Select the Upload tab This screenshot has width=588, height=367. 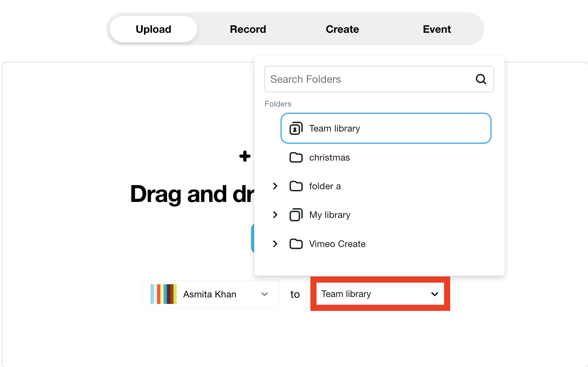[153, 29]
